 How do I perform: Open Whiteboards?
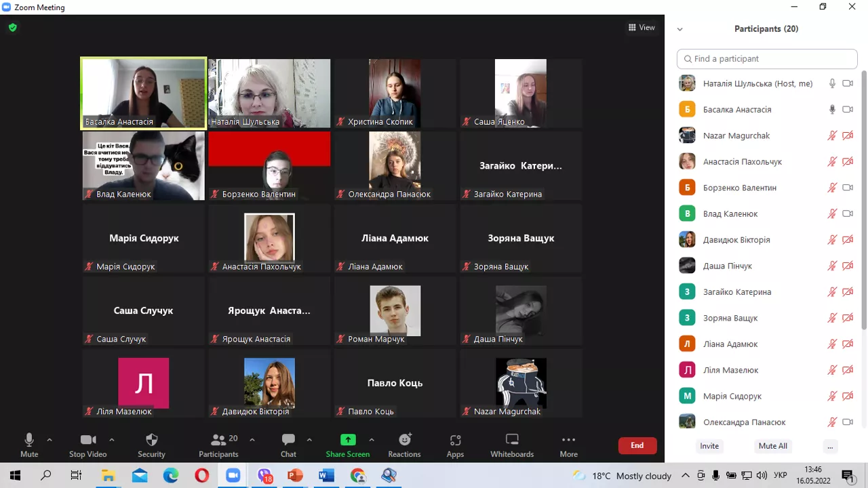[x=512, y=445]
